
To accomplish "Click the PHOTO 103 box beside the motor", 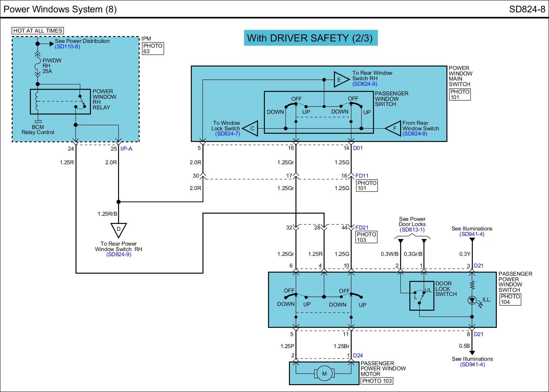I will pos(377,381).
